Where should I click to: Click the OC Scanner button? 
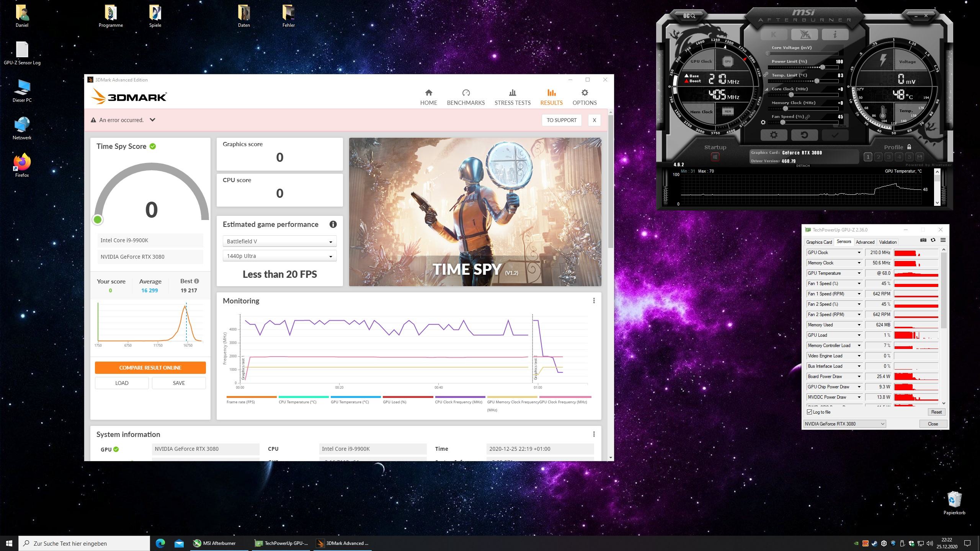[x=689, y=16]
